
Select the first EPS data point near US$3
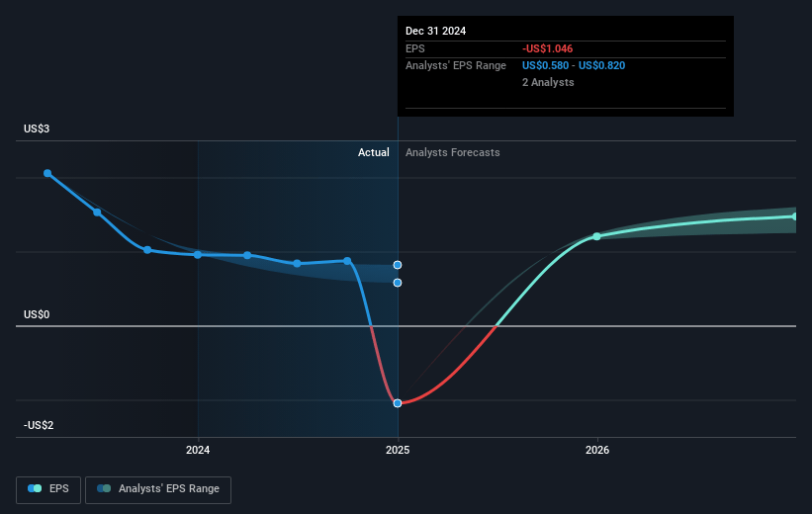(x=47, y=173)
